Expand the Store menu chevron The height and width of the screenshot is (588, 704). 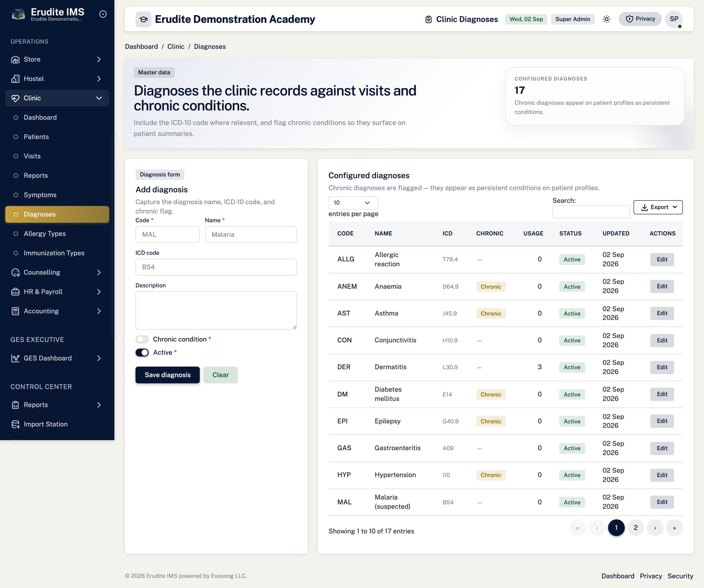click(99, 59)
